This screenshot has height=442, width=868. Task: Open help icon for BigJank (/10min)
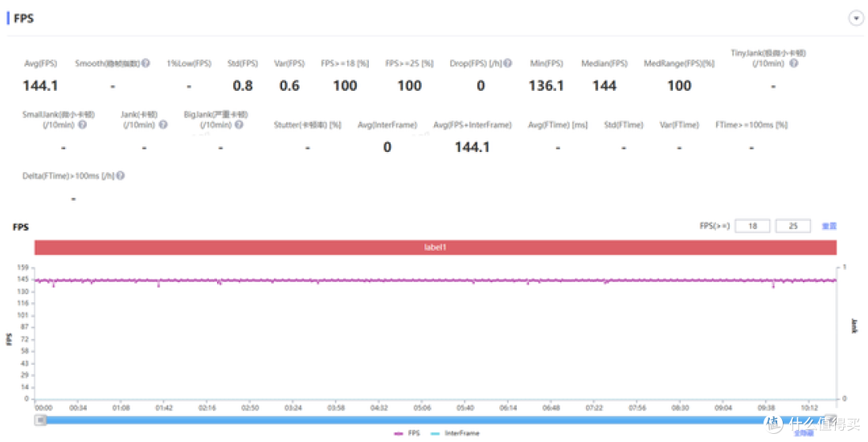240,125
